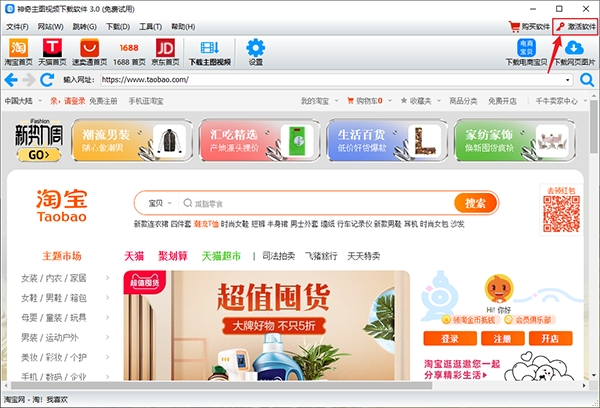Click the 天猫首页 toolbar icon
The image size is (600, 408).
(x=52, y=51)
